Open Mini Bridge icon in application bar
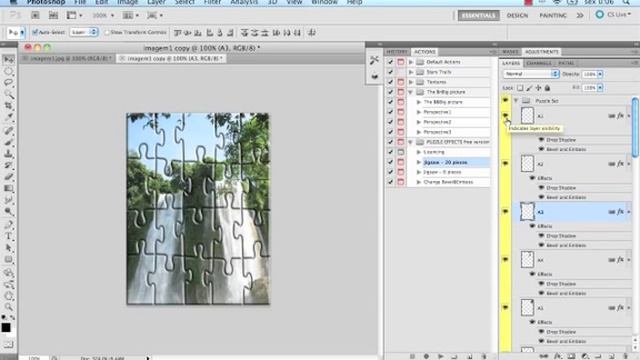The height and width of the screenshot is (360, 640). (x=53, y=16)
